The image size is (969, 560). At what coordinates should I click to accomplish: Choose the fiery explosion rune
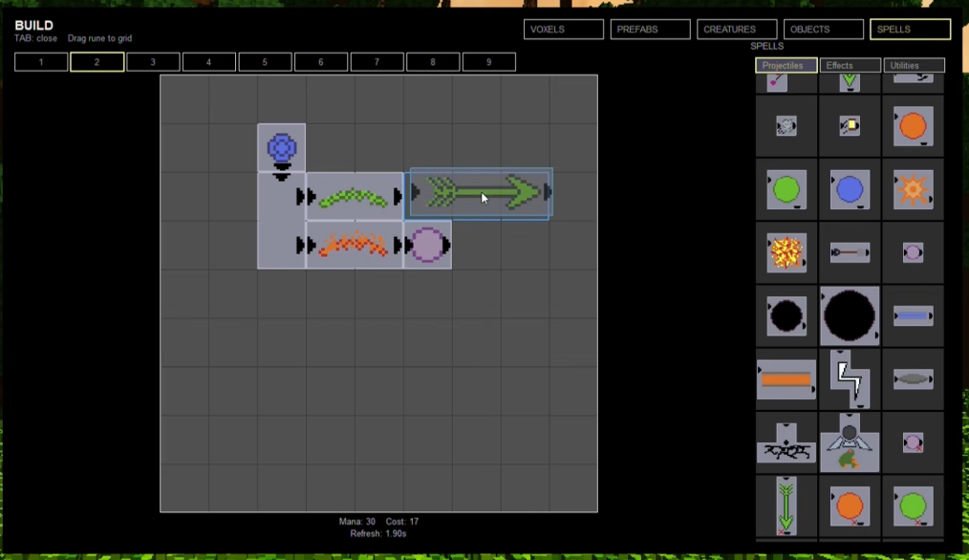786,253
